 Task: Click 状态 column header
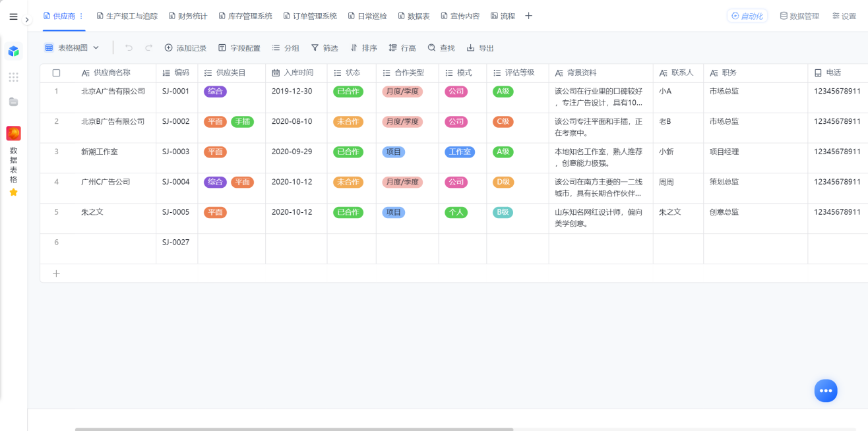(352, 73)
